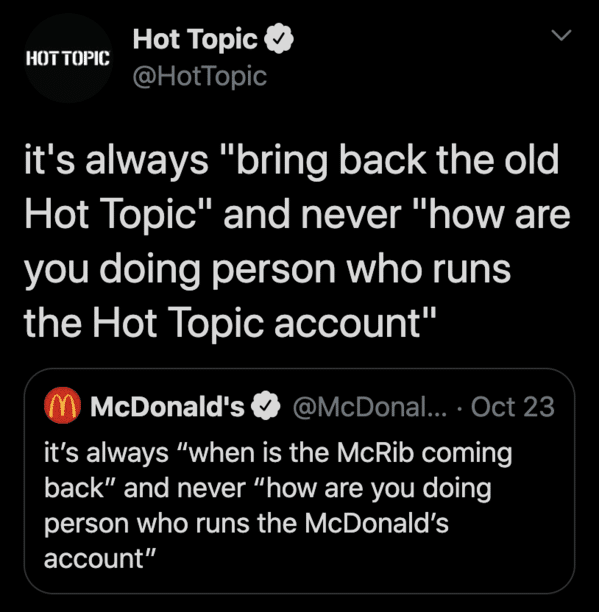Click final word "account" in quoted tweet
The image size is (599, 612).
tap(100, 558)
